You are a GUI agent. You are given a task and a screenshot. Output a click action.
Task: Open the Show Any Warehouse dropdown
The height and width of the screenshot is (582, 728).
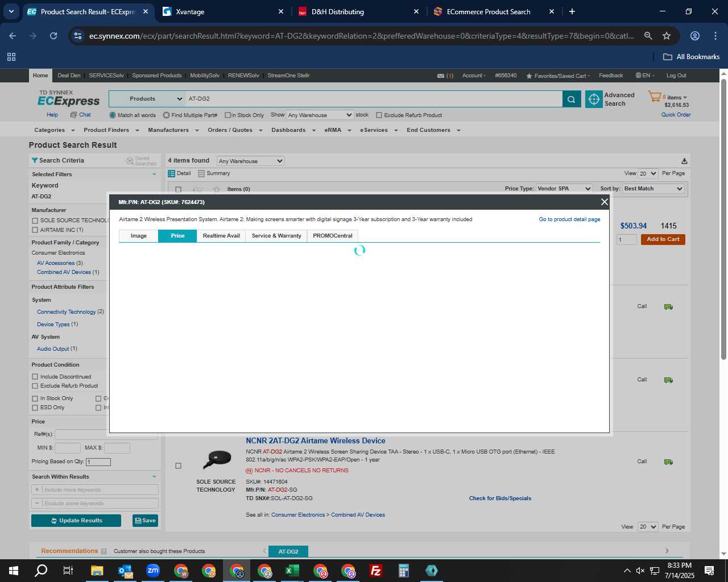click(320, 115)
